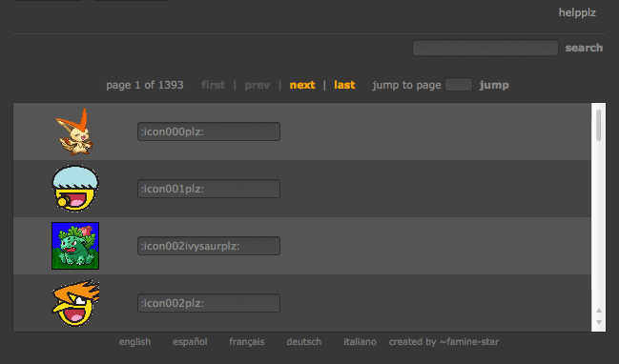Switch language to español

tap(190, 341)
